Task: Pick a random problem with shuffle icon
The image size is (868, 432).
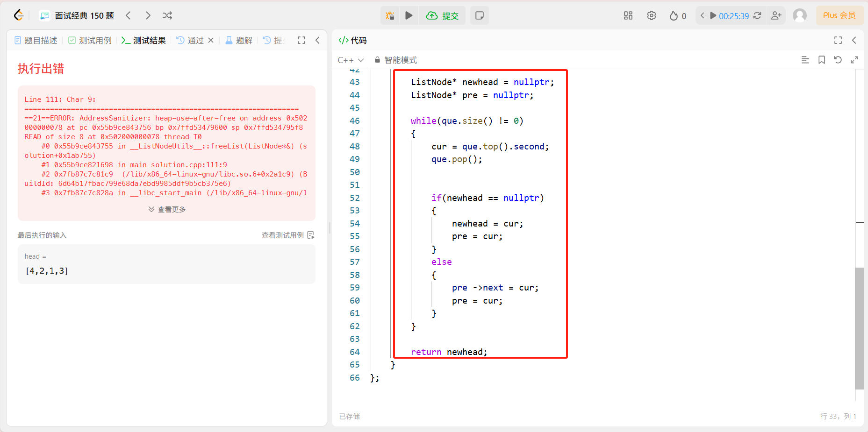Action: click(167, 15)
